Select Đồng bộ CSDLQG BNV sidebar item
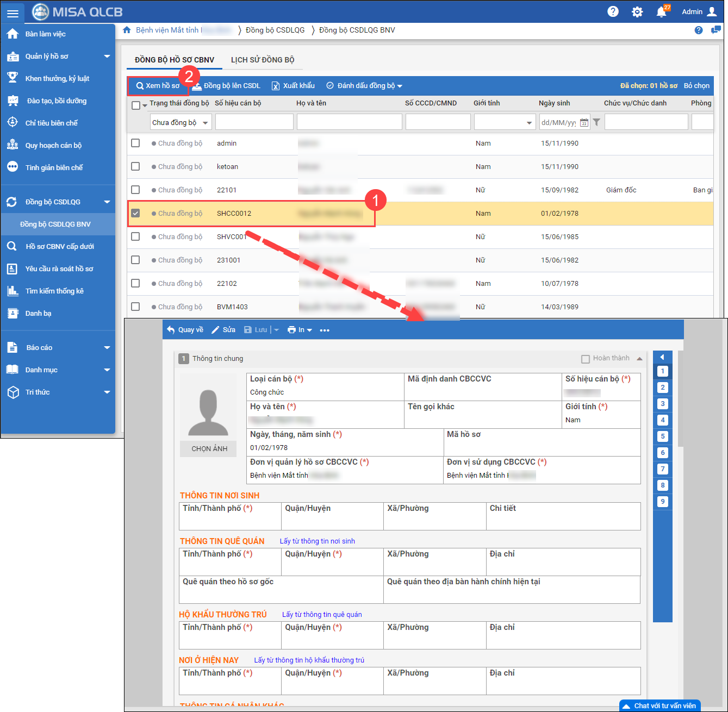The width and height of the screenshot is (728, 712). [58, 224]
